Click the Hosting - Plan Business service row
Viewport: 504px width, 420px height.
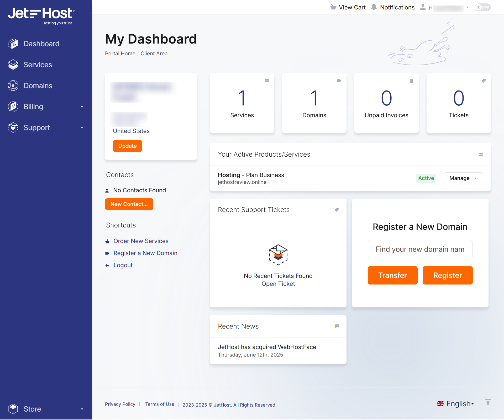pos(350,178)
